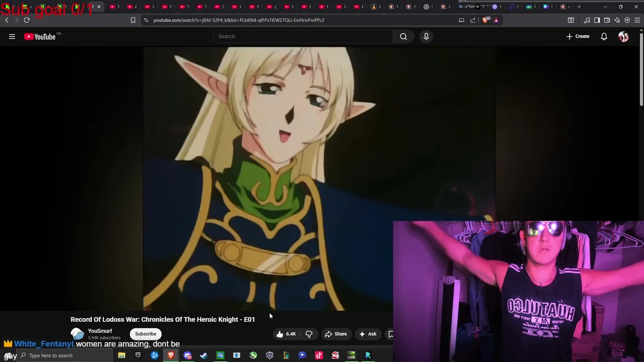The height and width of the screenshot is (362, 644).
Task: Open Leo AI sparkle icon
Action: (x=617, y=20)
